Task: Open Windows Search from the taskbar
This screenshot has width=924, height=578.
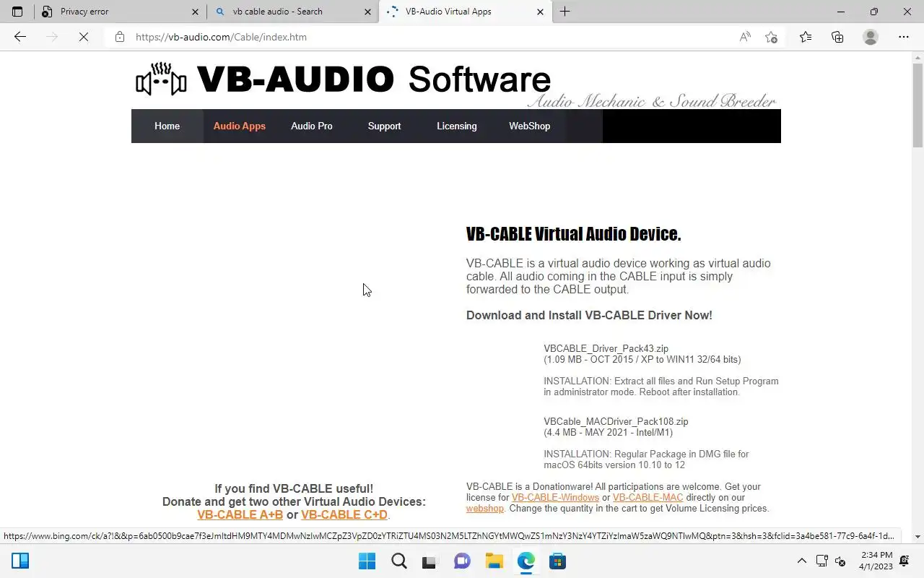Action: coord(398,561)
